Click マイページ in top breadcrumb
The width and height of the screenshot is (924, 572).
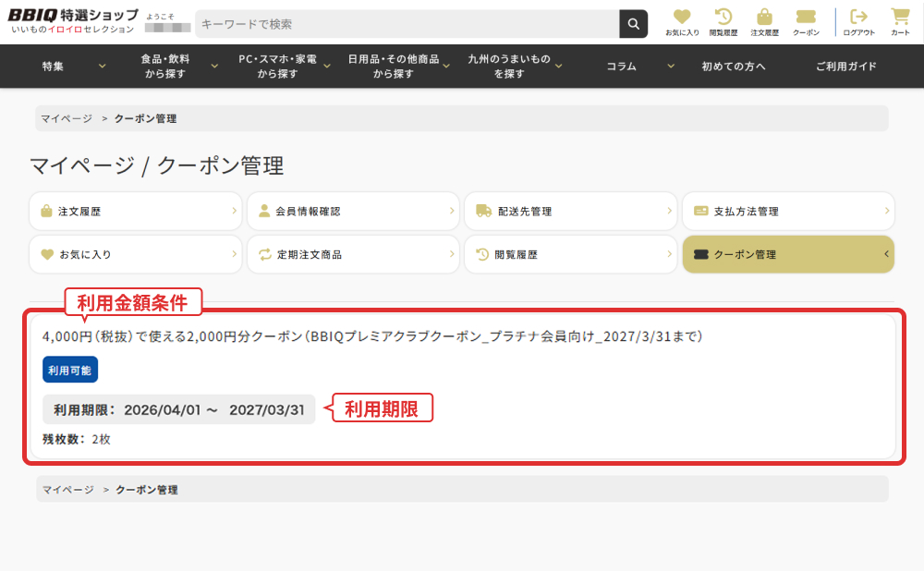67,118
